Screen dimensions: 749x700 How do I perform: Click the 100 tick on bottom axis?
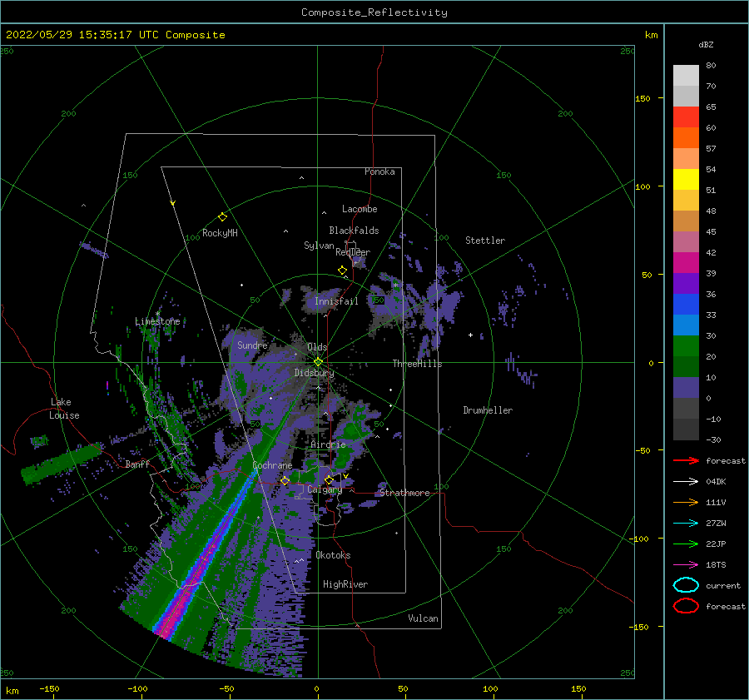[490, 688]
